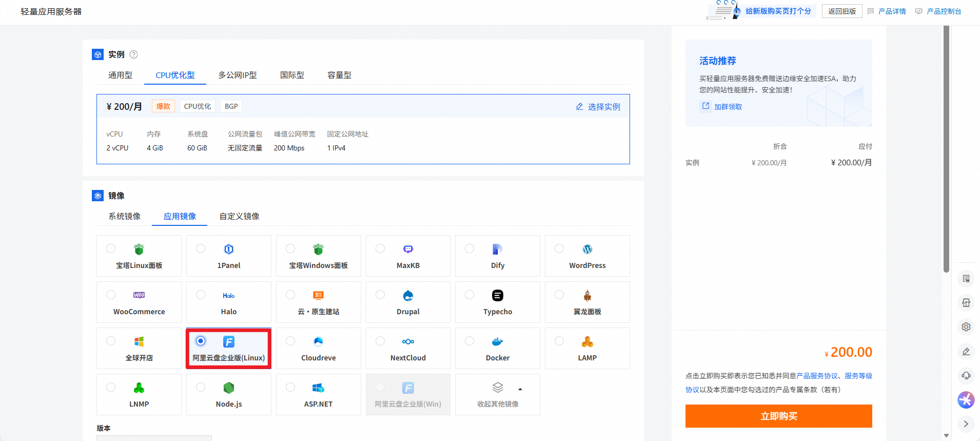
Task: Select the 1Panel radio button
Action: click(201, 248)
